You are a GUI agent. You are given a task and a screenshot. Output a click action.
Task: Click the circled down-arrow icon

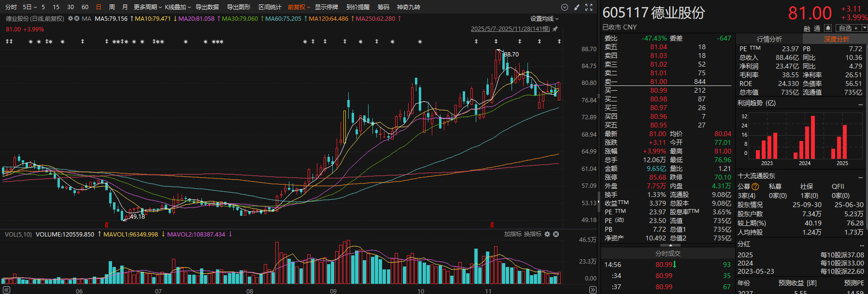(564, 7)
